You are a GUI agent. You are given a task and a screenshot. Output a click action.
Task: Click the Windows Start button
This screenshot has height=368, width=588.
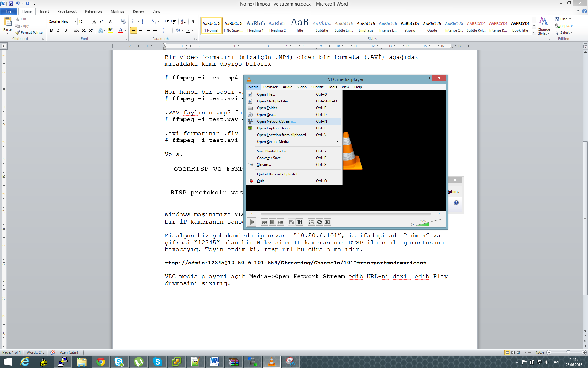7,362
